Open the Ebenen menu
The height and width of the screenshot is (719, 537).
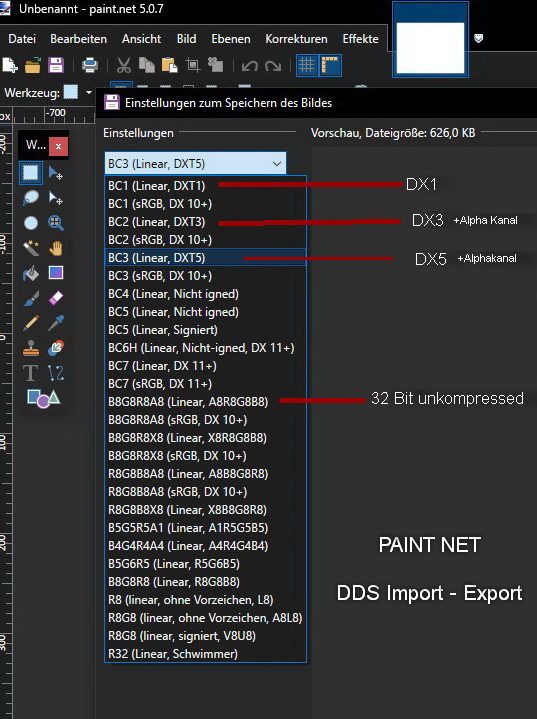pyautogui.click(x=231, y=39)
